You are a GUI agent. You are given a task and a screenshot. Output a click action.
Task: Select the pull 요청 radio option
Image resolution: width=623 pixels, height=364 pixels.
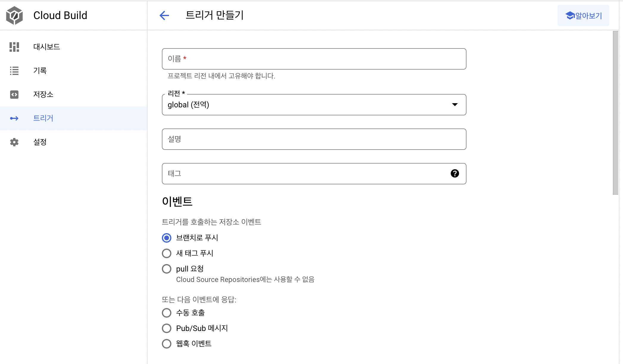[x=167, y=269]
